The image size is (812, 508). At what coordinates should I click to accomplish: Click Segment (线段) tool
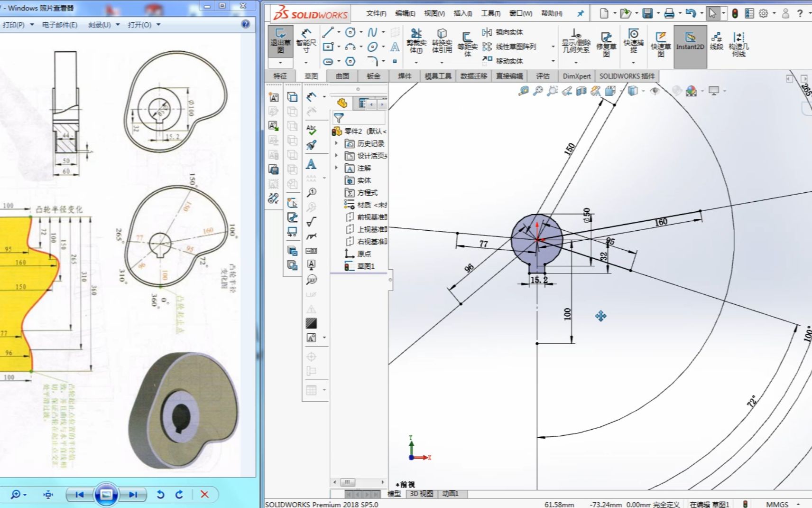tap(717, 41)
